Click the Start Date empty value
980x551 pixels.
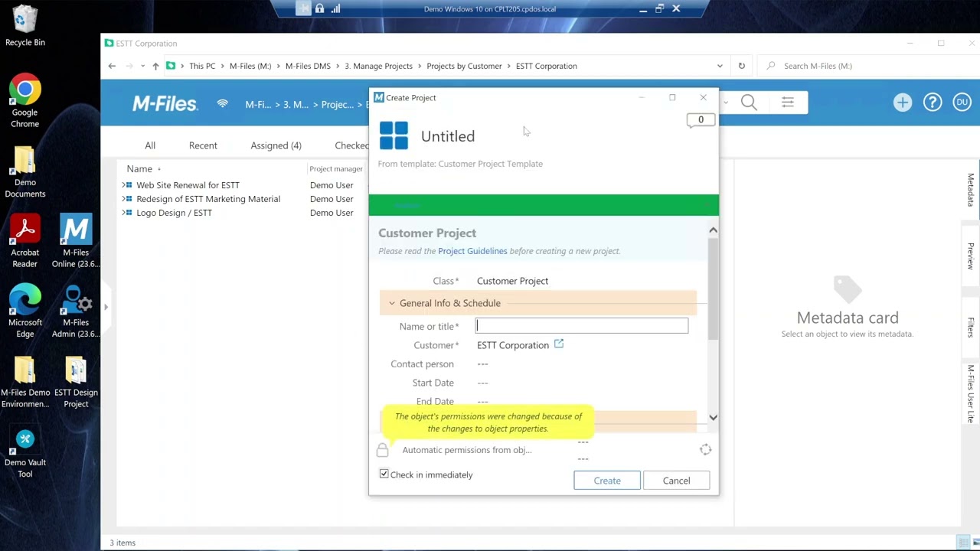482,383
